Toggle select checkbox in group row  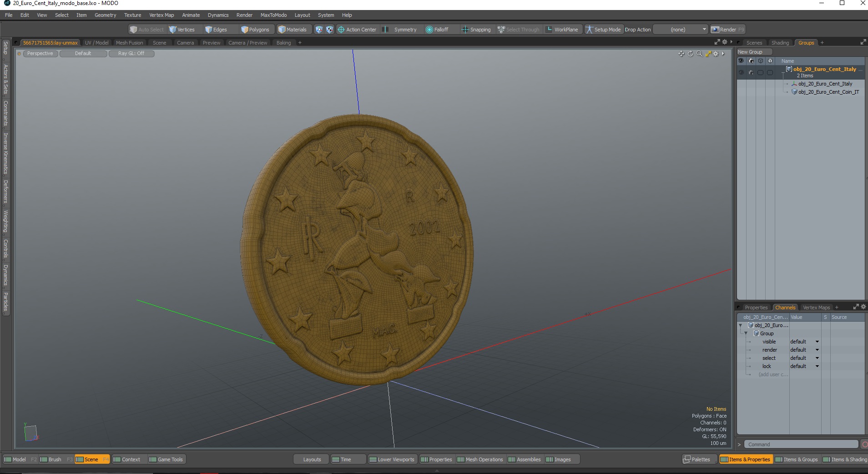tap(760, 72)
